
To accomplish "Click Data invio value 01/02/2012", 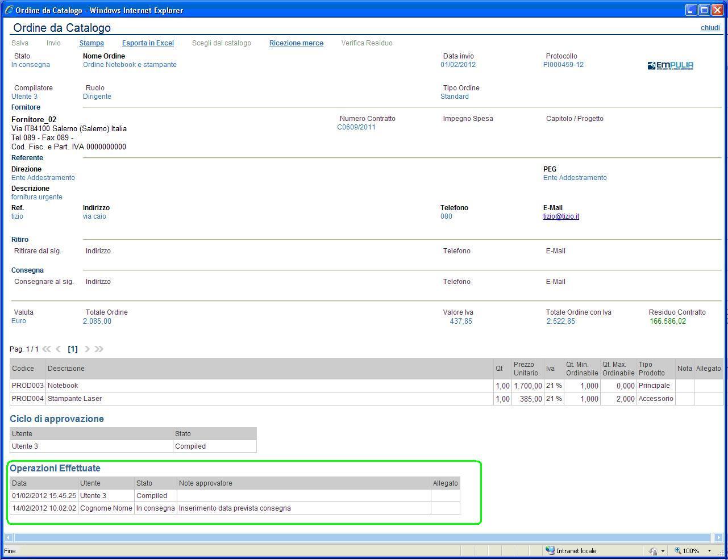I will tap(458, 65).
